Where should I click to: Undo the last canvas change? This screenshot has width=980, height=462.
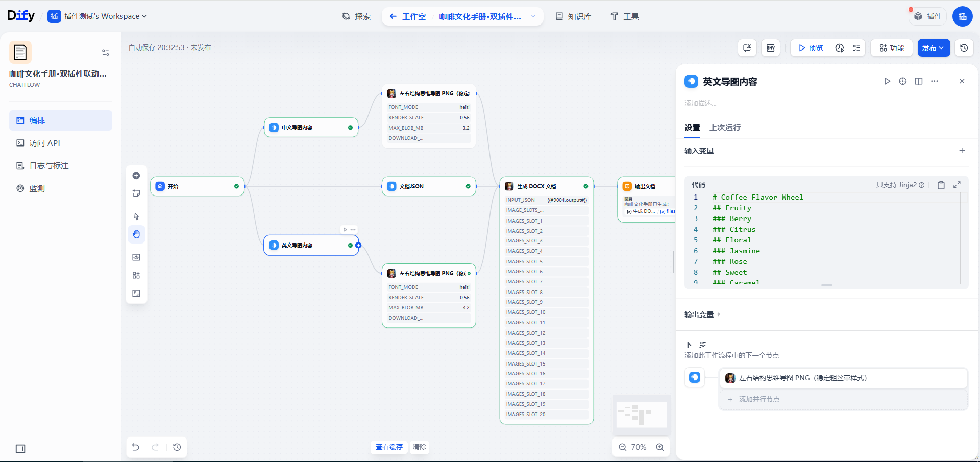[135, 447]
